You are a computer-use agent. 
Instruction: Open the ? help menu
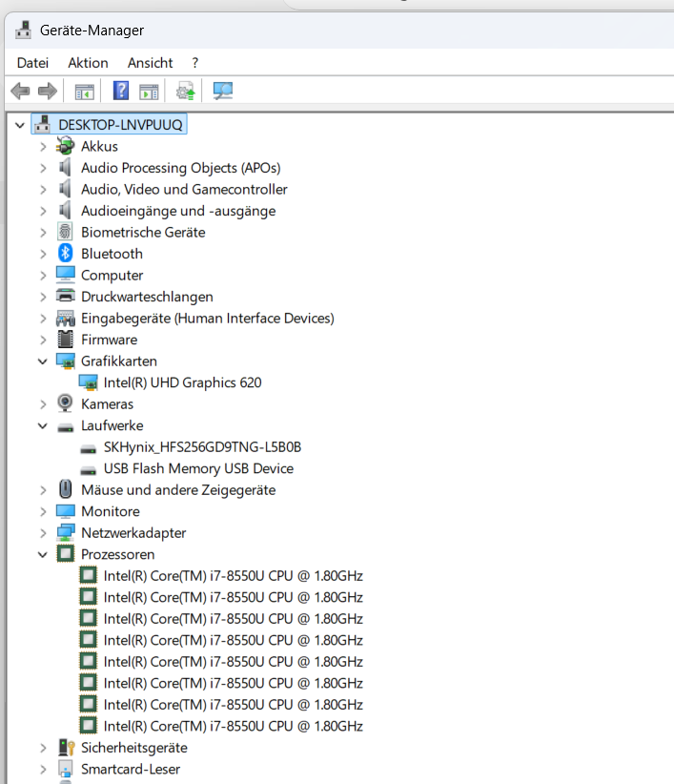(194, 63)
